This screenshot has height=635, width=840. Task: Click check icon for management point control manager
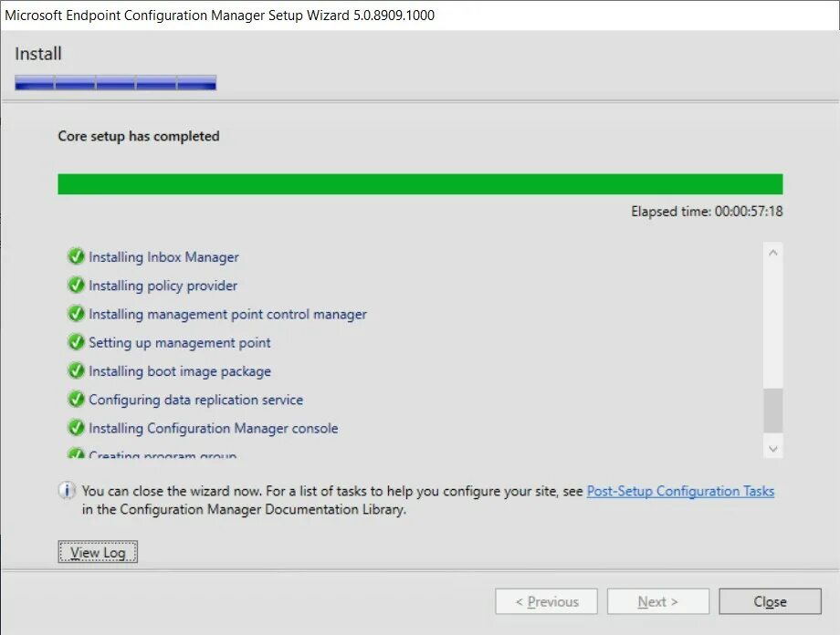(76, 313)
